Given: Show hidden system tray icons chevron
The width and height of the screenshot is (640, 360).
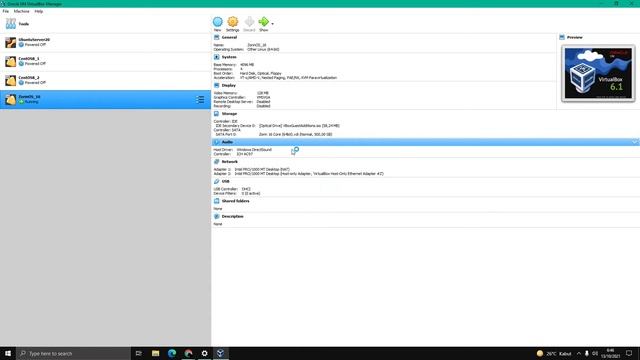Looking at the screenshot, I should (578, 353).
